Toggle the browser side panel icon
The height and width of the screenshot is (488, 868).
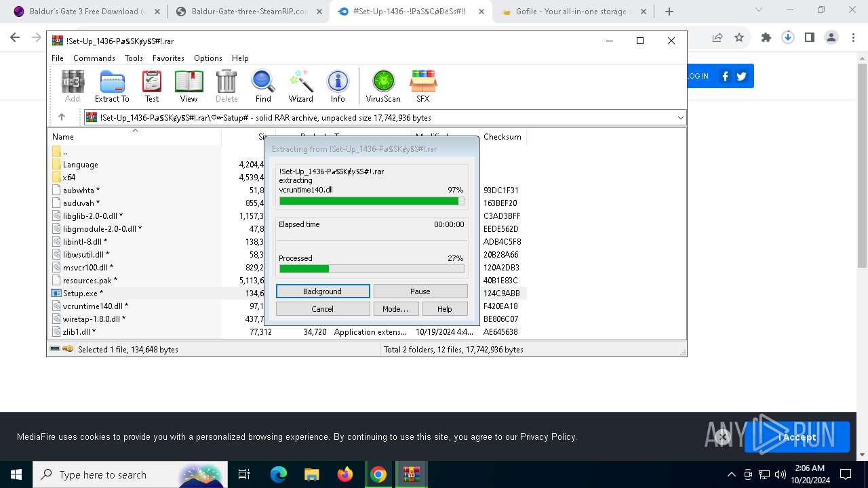810,38
